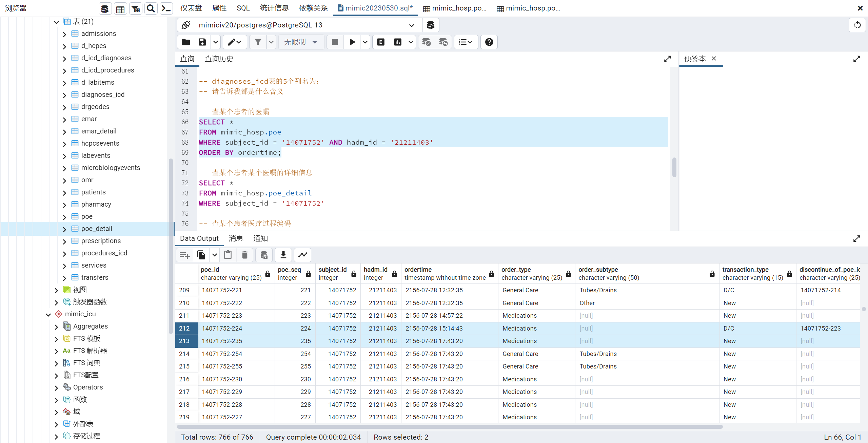Click the Save file icon
This screenshot has height=443, width=868.
[x=202, y=42]
